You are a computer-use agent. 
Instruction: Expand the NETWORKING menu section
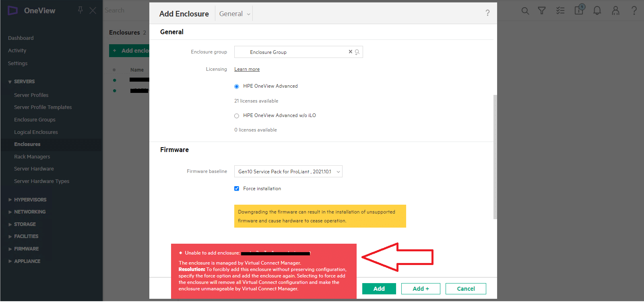pos(27,212)
